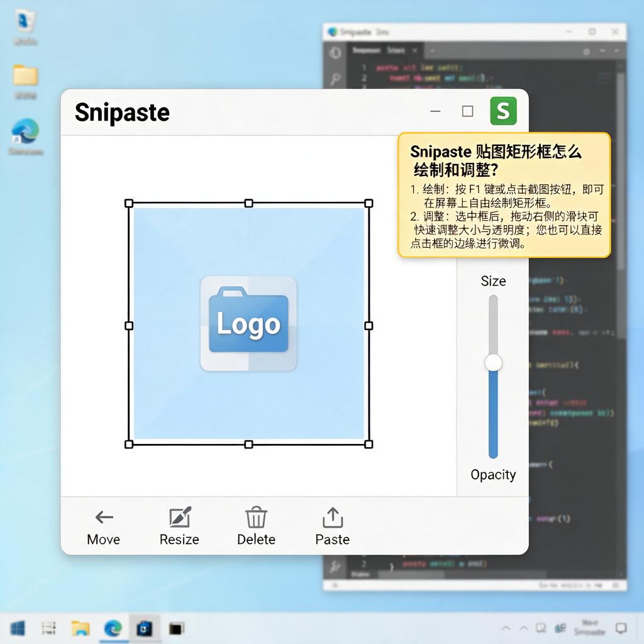Select the Resize tool icon

pos(180,517)
